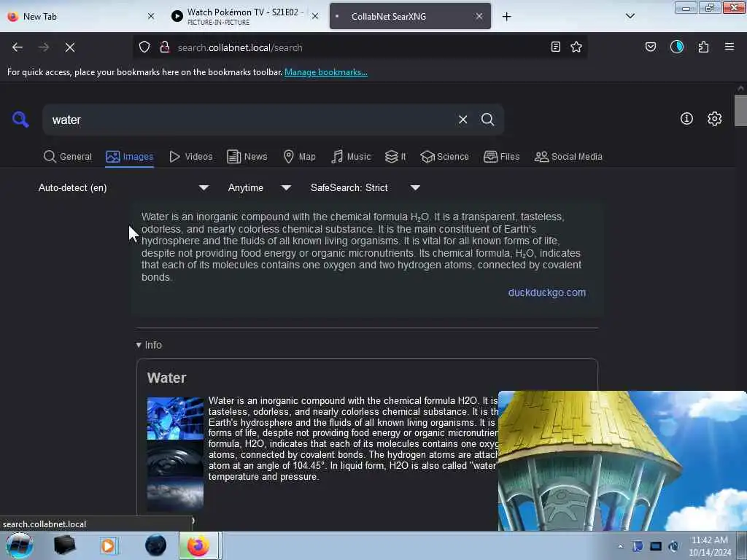Select the News search category
The height and width of the screenshot is (560, 747).
pos(247,157)
